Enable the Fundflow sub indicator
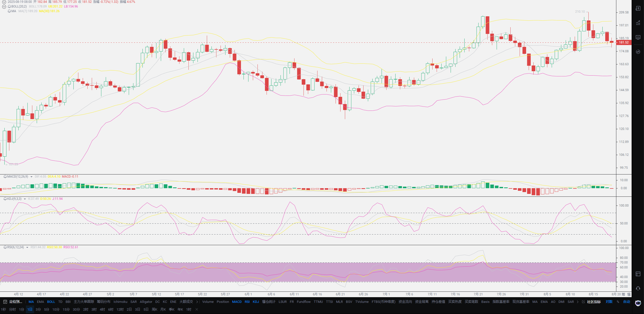Screen dimensions: 644x314 click(304, 302)
